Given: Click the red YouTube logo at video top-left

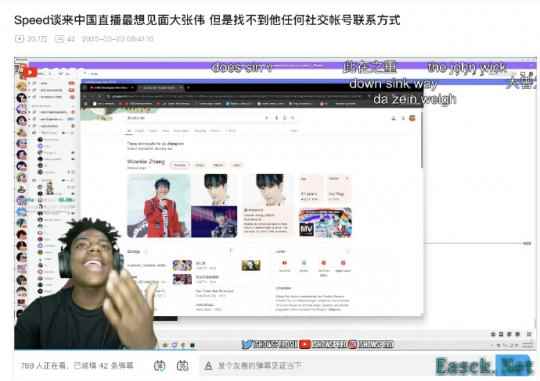Looking at the screenshot, I should (30, 72).
